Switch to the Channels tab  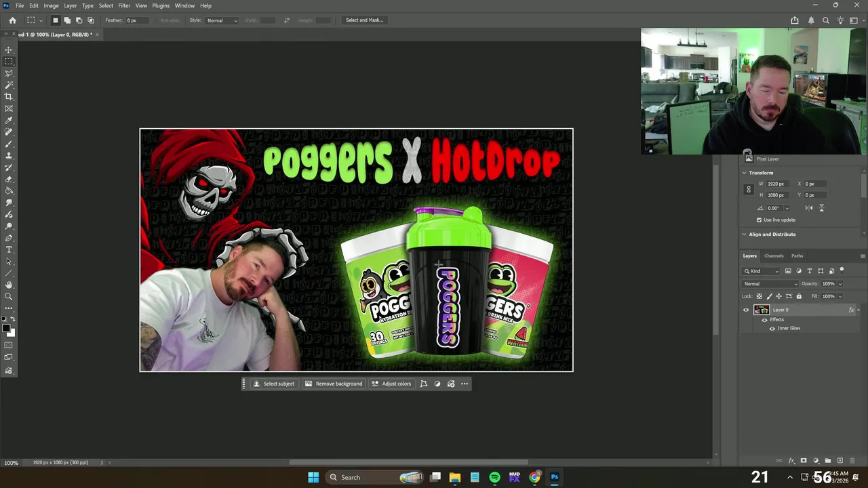(774, 256)
